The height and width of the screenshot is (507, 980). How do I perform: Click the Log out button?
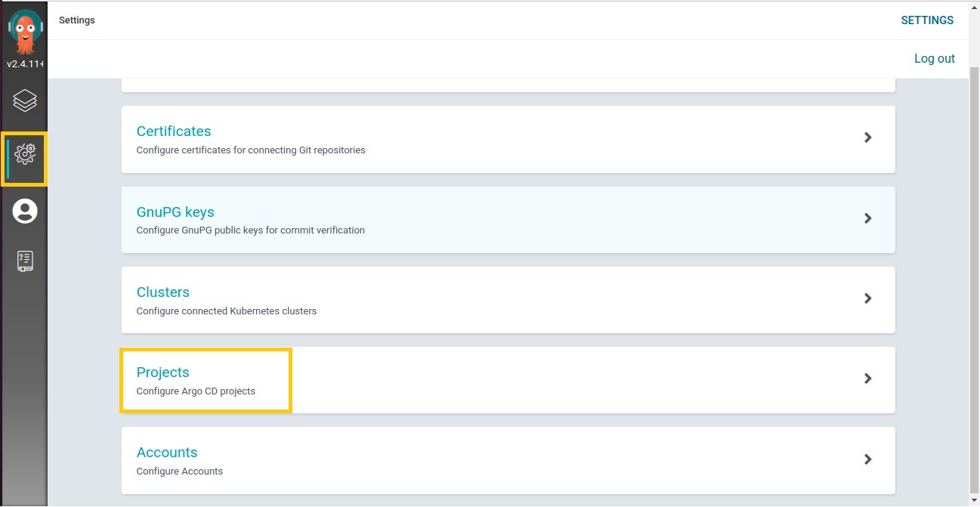(x=934, y=59)
